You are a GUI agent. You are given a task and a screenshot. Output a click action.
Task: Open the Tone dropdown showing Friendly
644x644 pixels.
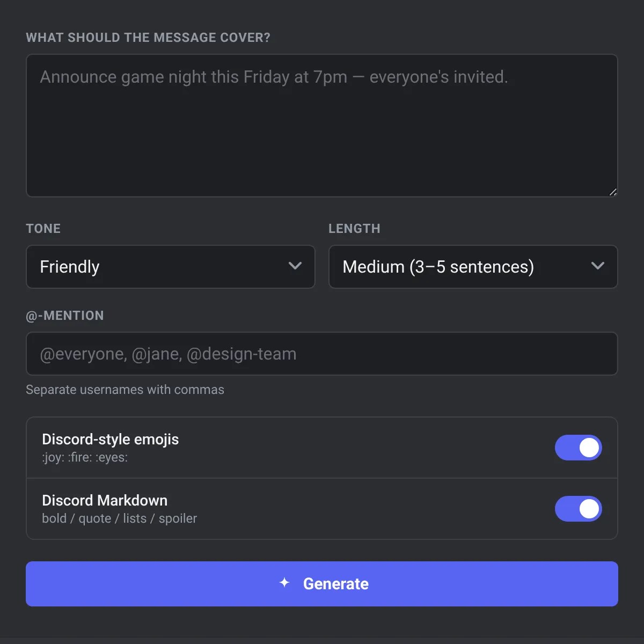pos(171,267)
